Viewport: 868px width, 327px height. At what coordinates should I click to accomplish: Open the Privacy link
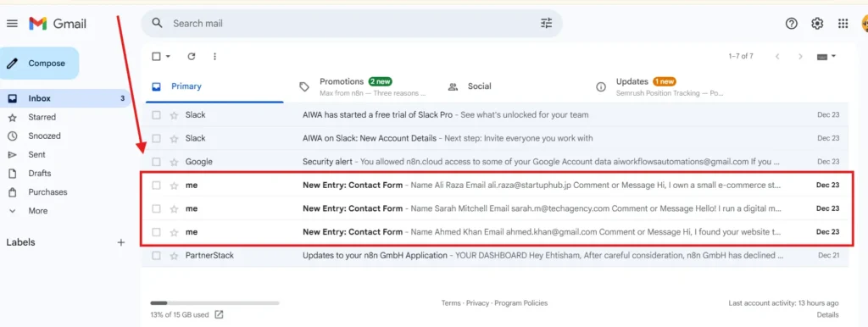tap(477, 303)
